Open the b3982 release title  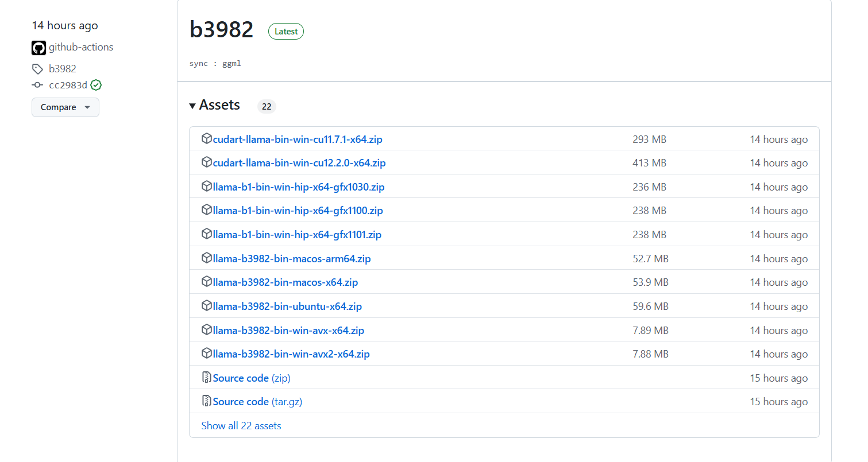click(x=222, y=30)
